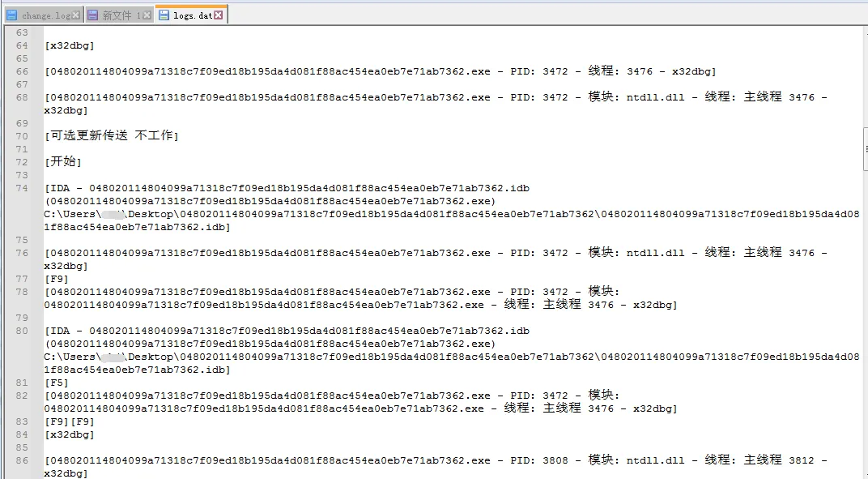Click the purple disk icon on 新文件 1 tab

(92, 15)
